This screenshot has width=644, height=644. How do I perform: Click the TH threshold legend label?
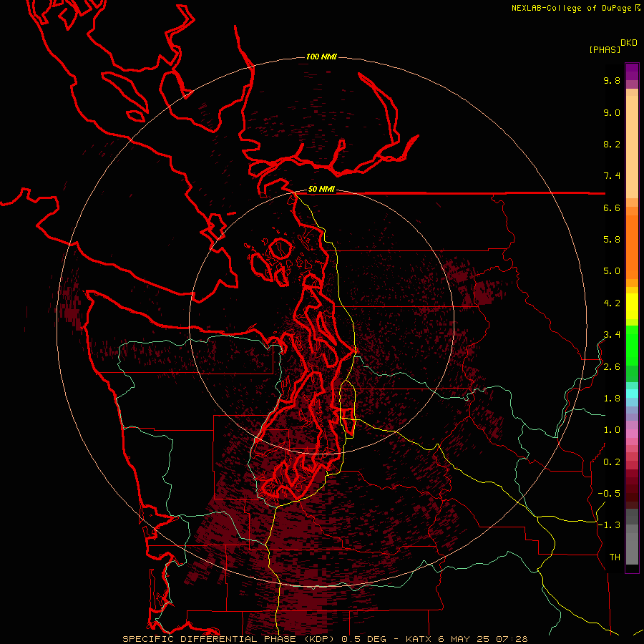click(x=615, y=557)
